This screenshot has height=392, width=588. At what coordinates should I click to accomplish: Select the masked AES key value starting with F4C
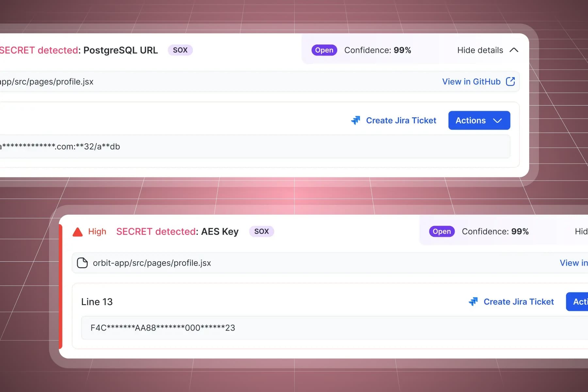163,328
